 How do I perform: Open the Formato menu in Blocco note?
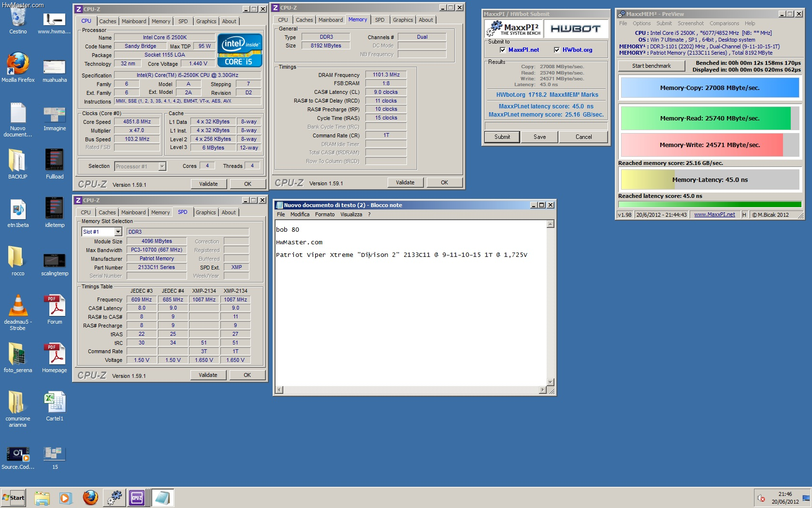coord(325,214)
